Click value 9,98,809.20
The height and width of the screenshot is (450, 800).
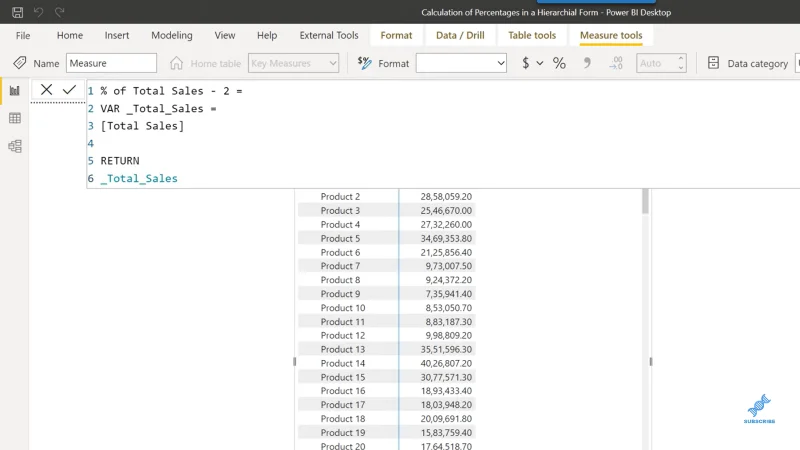(x=448, y=335)
